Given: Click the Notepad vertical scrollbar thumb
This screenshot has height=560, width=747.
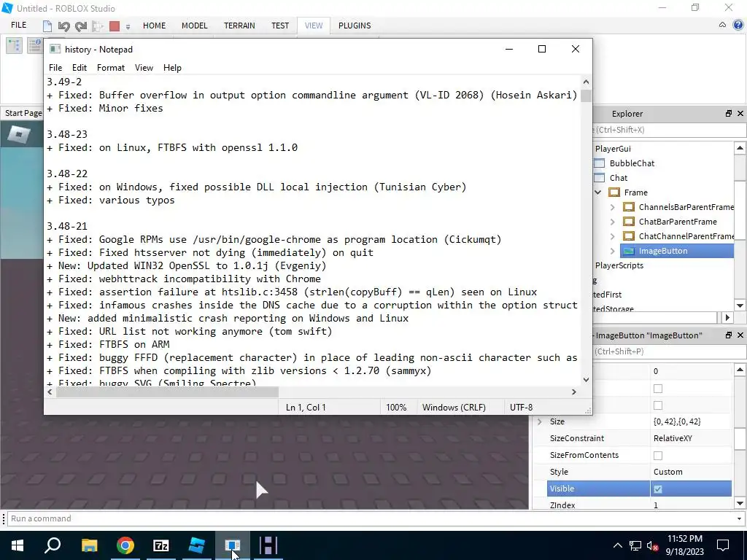Looking at the screenshot, I should click(x=586, y=96).
